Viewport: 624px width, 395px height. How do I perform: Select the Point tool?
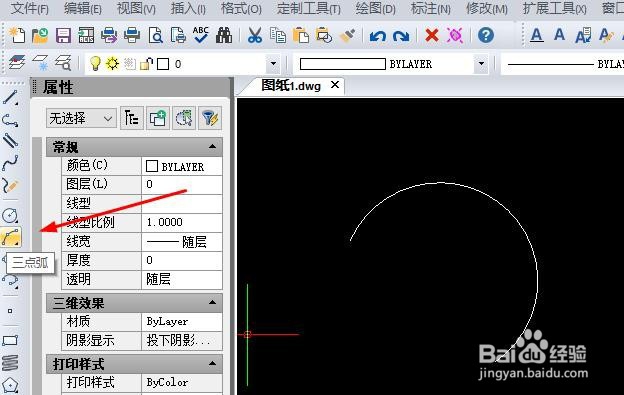coord(10,311)
